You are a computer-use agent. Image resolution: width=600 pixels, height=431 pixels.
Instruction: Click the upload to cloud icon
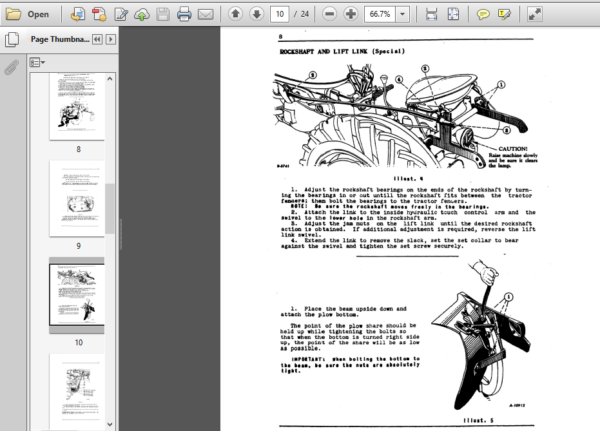click(142, 15)
